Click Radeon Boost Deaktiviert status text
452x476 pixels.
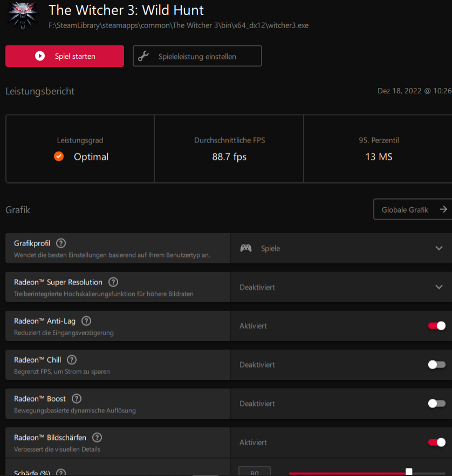pyautogui.click(x=257, y=404)
